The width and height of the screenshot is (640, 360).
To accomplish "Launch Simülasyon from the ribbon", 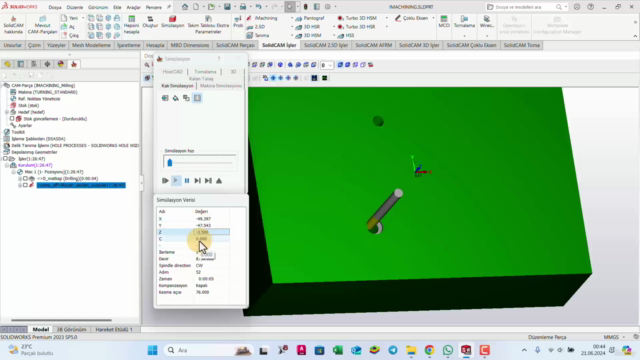I will click(172, 22).
